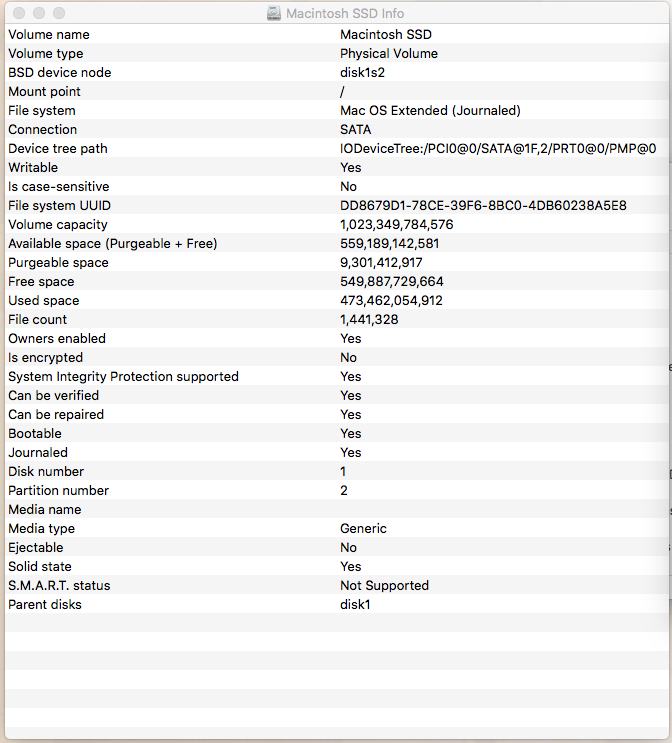The width and height of the screenshot is (672, 743).
Task: Click the Free space value 549,887,729,664
Action: point(391,281)
